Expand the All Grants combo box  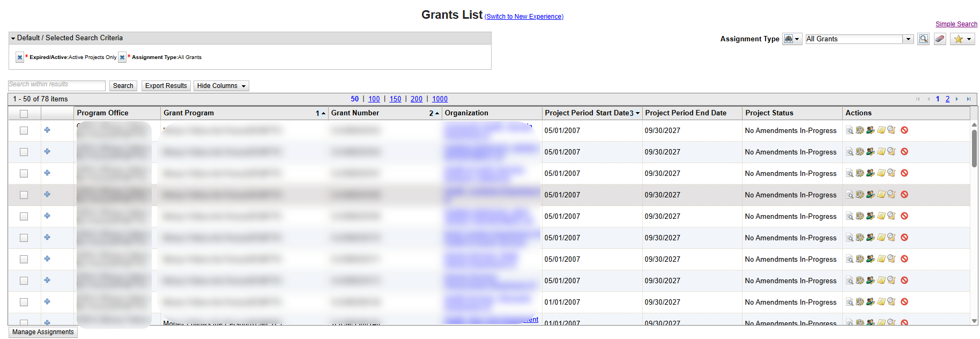pyautogui.click(x=908, y=39)
